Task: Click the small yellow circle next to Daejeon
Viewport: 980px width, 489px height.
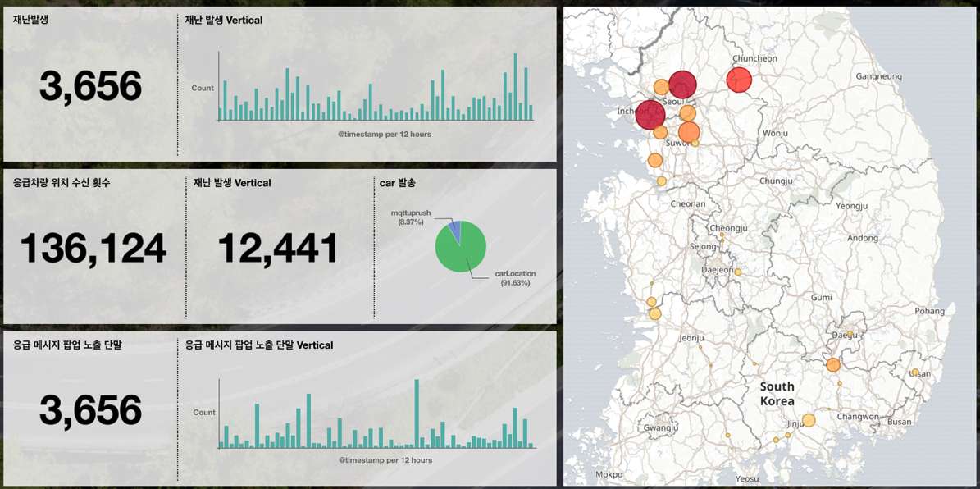Action: [737, 272]
